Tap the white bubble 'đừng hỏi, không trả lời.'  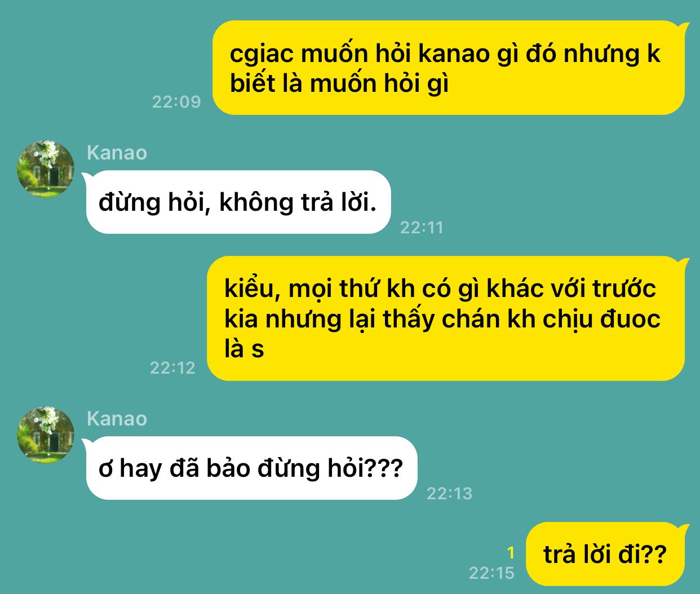(238, 202)
